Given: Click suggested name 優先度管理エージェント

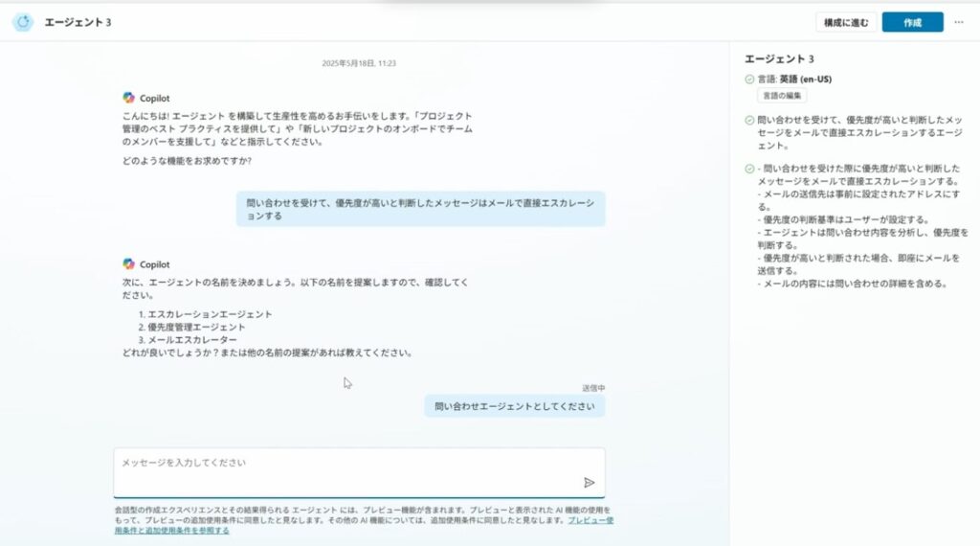Looking at the screenshot, I should [196, 327].
